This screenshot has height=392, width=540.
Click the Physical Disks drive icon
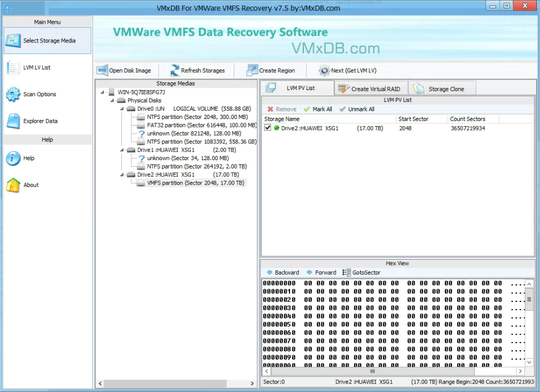click(x=121, y=101)
